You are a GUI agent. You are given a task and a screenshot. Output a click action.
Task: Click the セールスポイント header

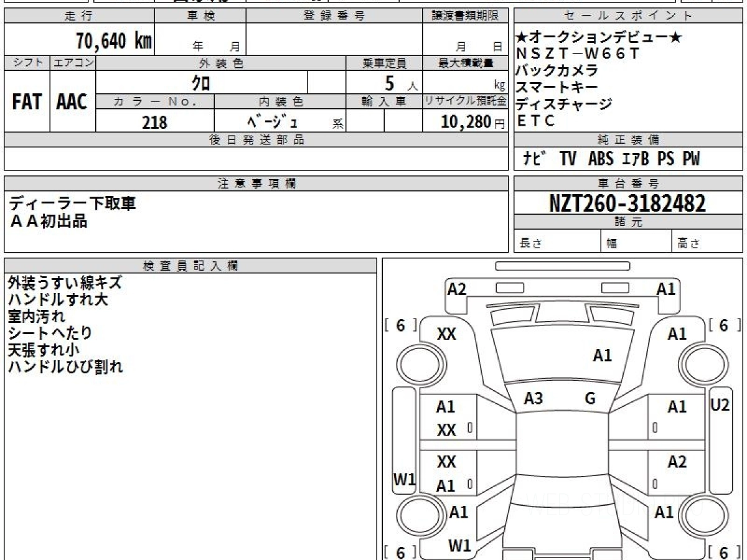627,16
